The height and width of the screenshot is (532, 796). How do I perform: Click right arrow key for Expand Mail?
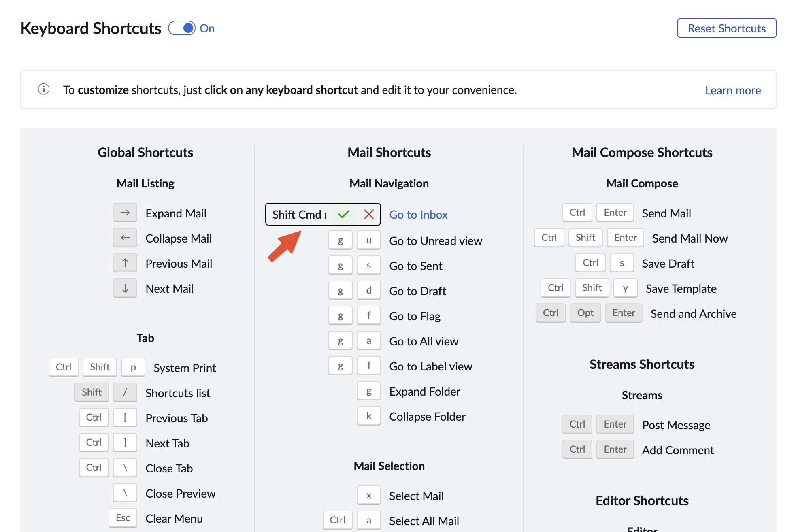point(125,213)
